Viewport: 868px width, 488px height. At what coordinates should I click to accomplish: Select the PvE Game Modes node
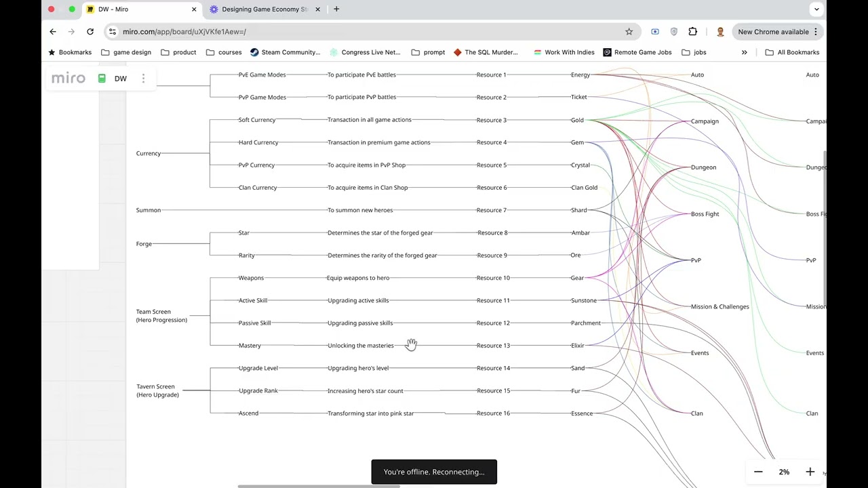point(262,75)
